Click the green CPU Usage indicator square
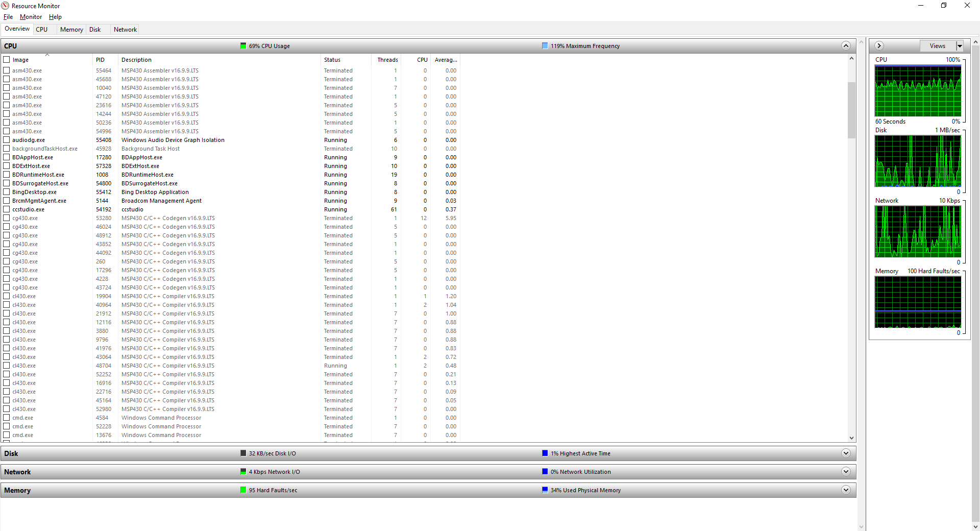The height and width of the screenshot is (531, 980). click(243, 46)
